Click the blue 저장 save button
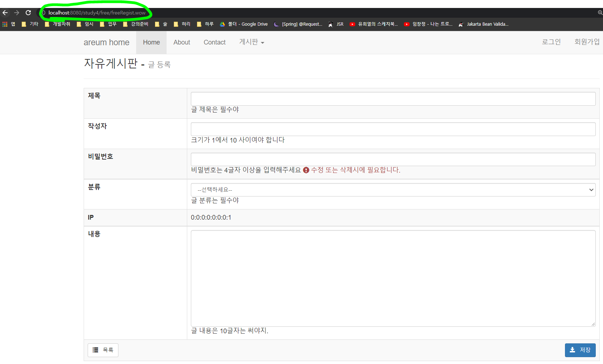603x364 pixels. tap(580, 350)
